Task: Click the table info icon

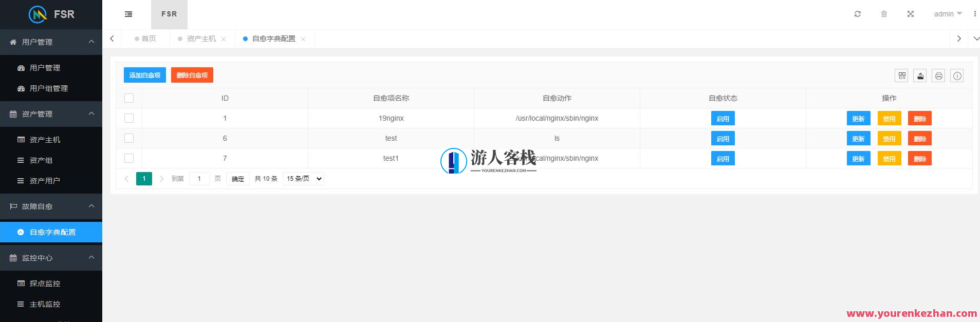Action: click(957, 75)
